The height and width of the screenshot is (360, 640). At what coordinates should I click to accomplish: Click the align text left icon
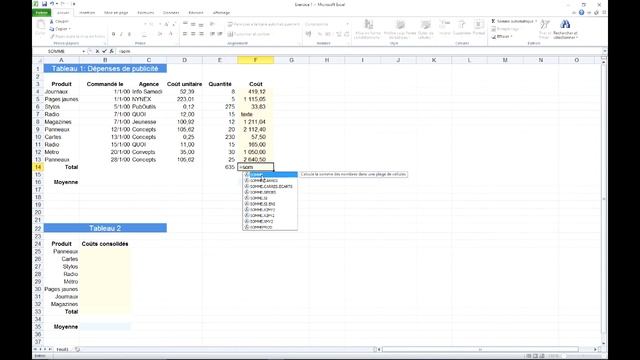click(x=185, y=34)
